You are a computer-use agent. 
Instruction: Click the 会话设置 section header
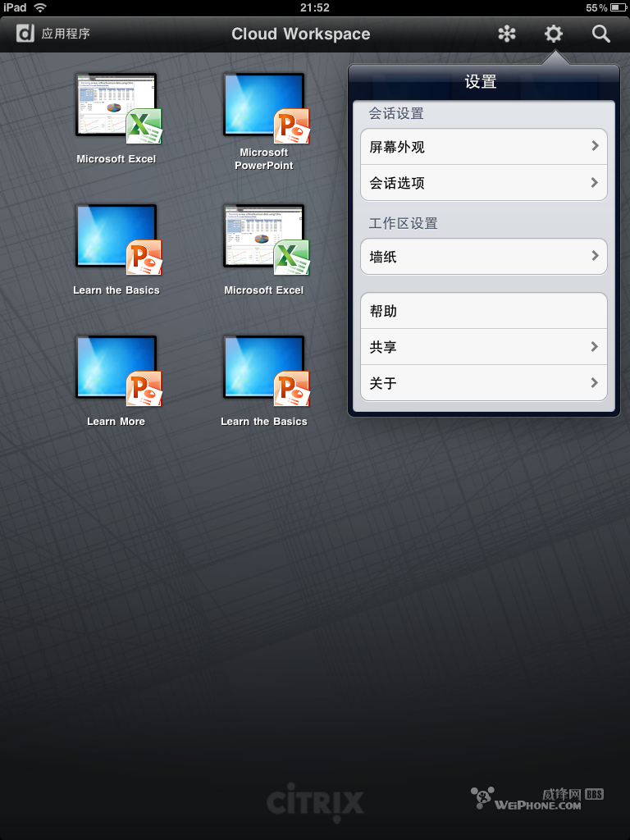396,113
